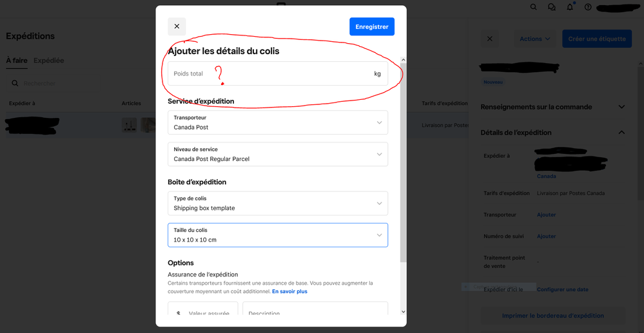Open the Taille du colis dropdown
The width and height of the screenshot is (644, 333).
coord(278,235)
